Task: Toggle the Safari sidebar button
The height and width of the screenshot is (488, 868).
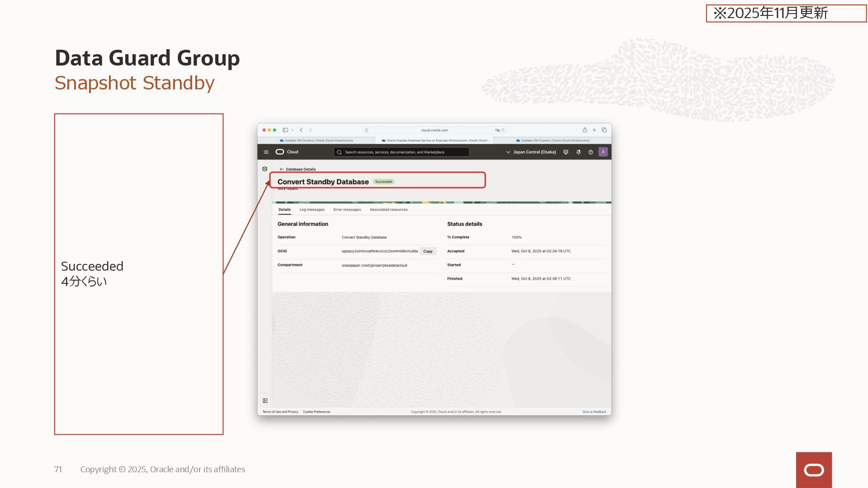Action: pyautogui.click(x=285, y=130)
